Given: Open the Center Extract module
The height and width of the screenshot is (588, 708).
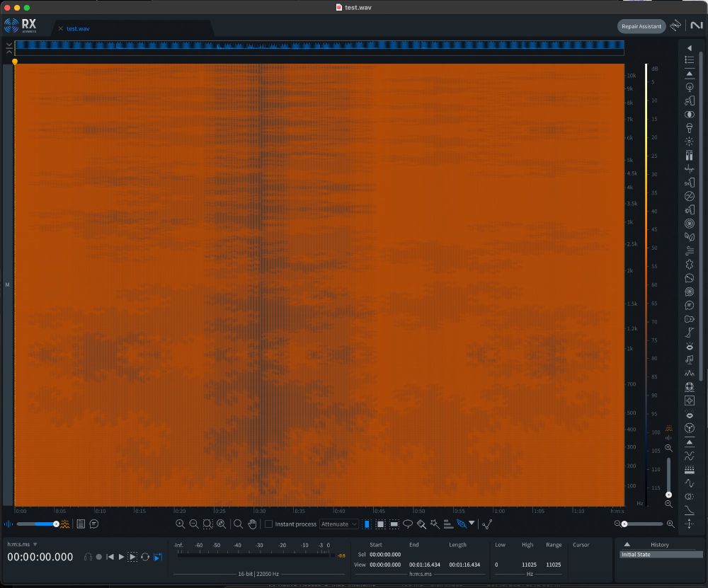Looking at the screenshot, I should (x=690, y=115).
